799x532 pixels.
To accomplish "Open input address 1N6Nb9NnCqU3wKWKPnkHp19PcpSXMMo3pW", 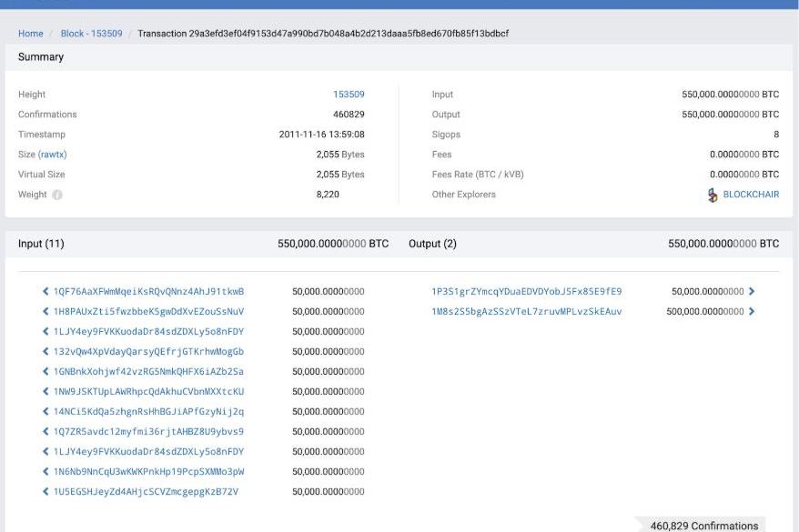I will (x=148, y=472).
